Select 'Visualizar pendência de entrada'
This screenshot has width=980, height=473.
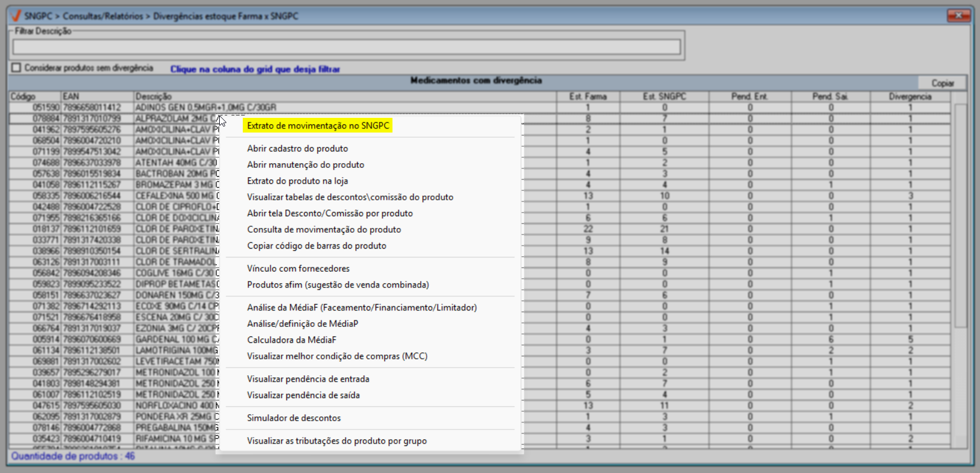click(x=308, y=379)
